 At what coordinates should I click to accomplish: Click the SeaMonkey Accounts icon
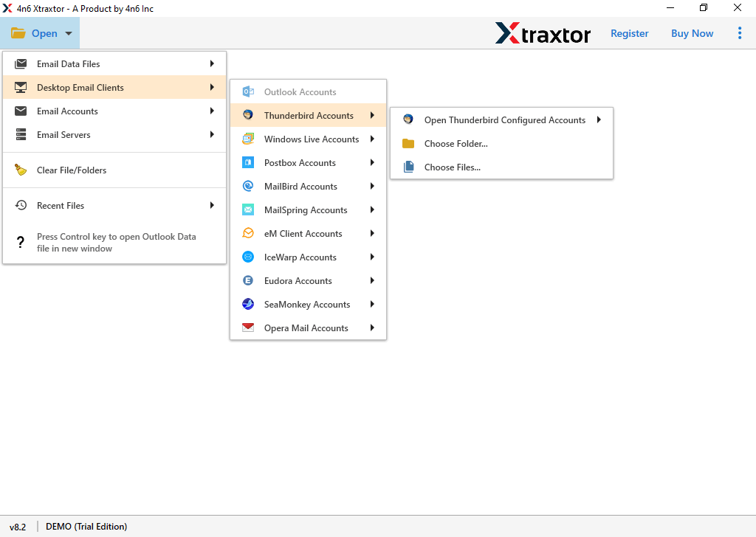pyautogui.click(x=249, y=305)
